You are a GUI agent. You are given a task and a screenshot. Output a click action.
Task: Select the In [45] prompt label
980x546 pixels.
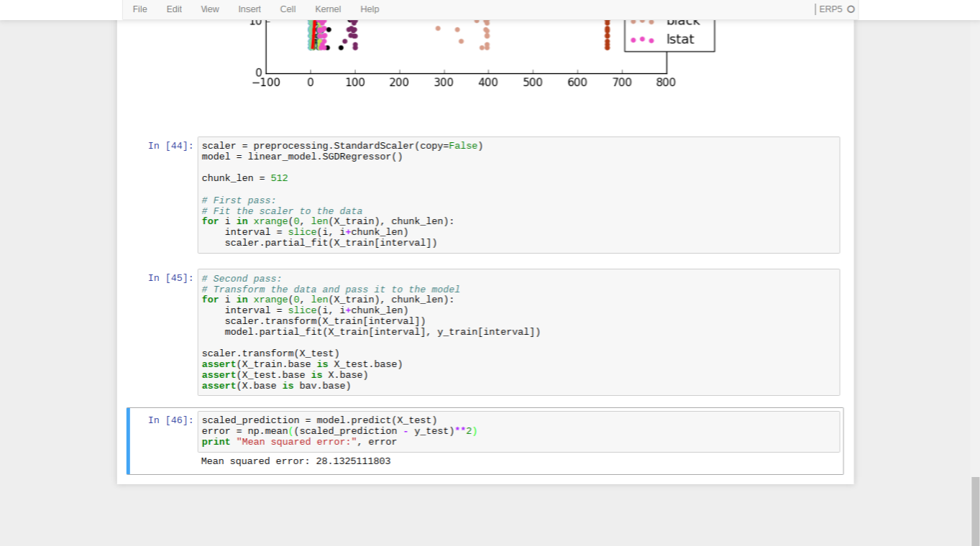click(x=170, y=278)
